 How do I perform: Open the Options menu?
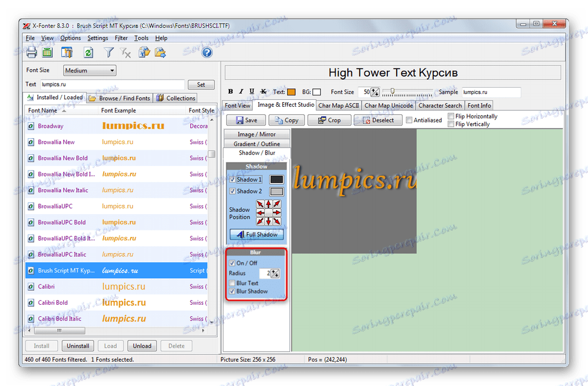[71, 38]
